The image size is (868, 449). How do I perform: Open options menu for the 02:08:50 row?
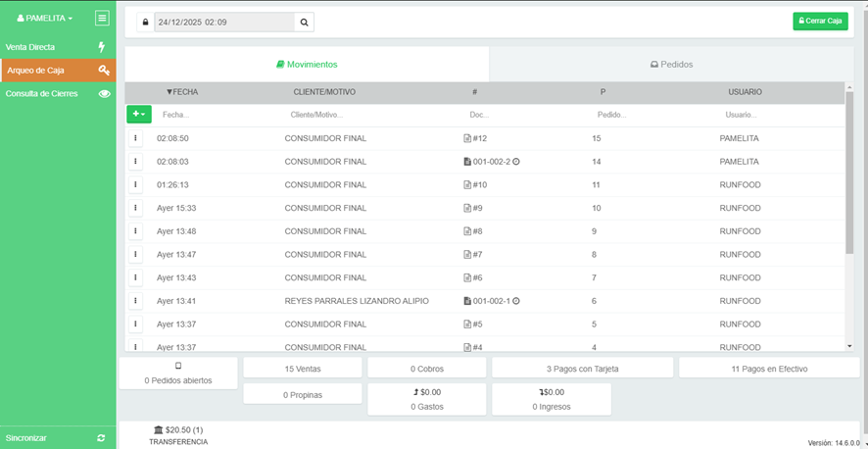[135, 138]
